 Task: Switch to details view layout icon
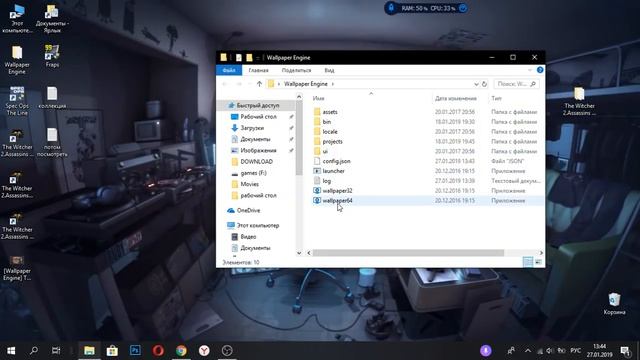(x=528, y=262)
